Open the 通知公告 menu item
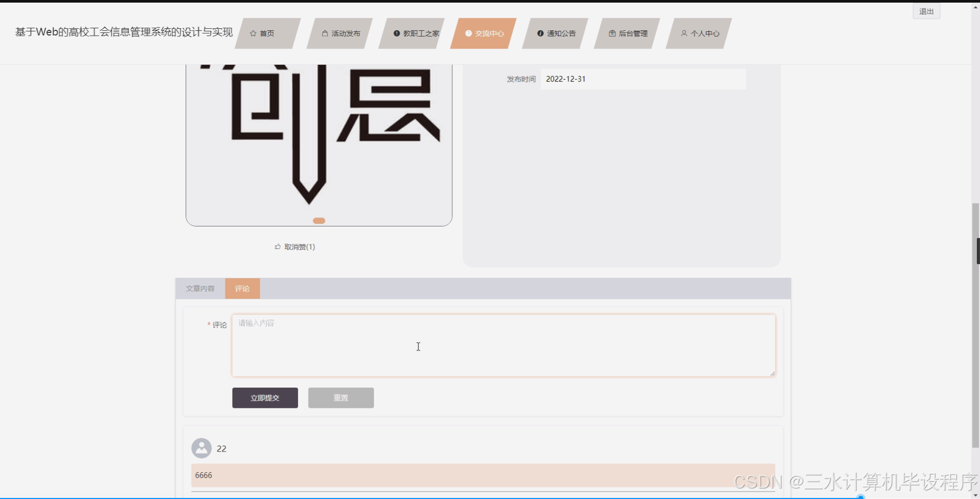The width and height of the screenshot is (980, 499). click(555, 33)
